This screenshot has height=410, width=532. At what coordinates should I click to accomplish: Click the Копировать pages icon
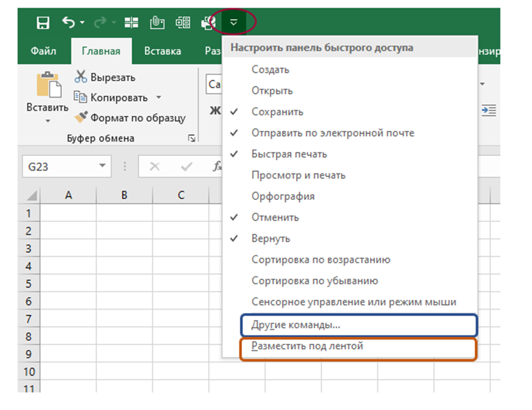click(81, 97)
